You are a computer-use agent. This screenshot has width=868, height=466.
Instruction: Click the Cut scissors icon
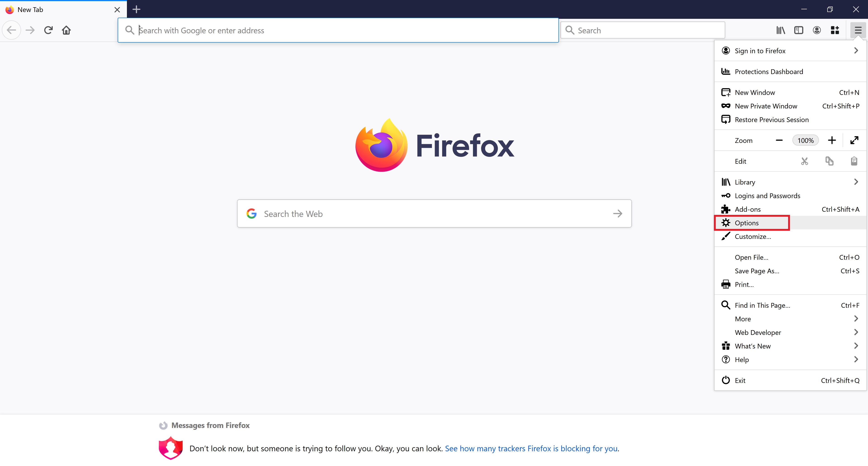point(805,161)
